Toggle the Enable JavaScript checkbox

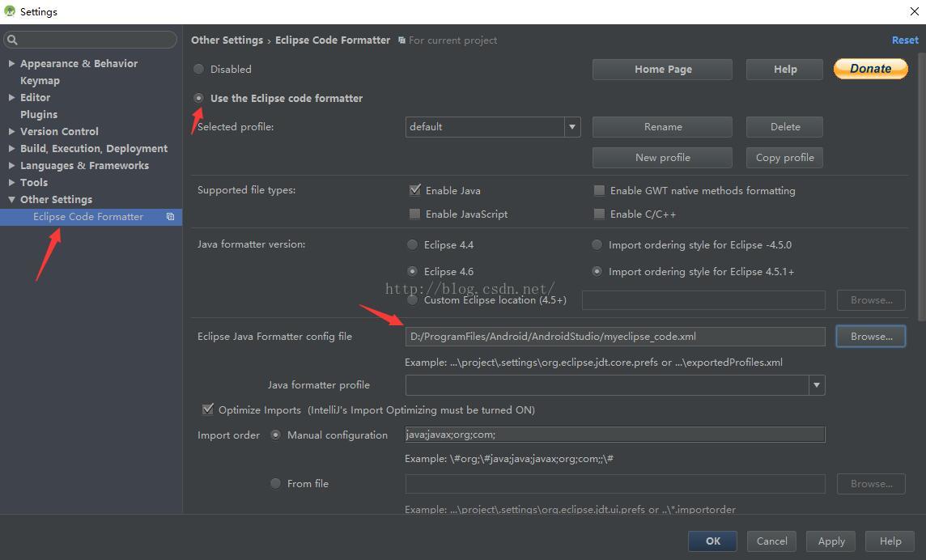point(414,214)
